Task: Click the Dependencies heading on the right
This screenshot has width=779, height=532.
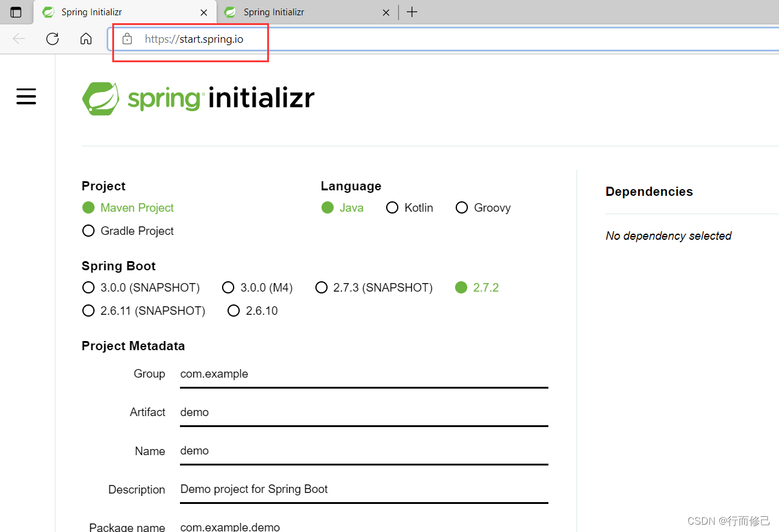Action: 648,191
